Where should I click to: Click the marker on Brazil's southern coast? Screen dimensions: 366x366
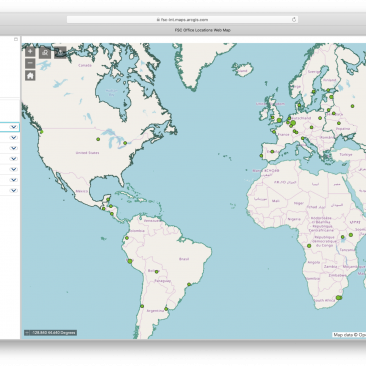pos(189,284)
